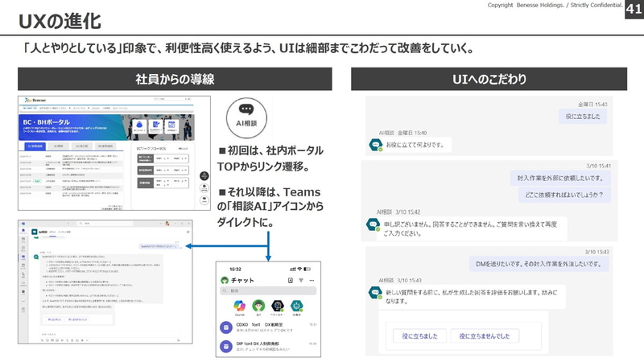Click the message compose box in Teams desktop

[x=109, y=335]
